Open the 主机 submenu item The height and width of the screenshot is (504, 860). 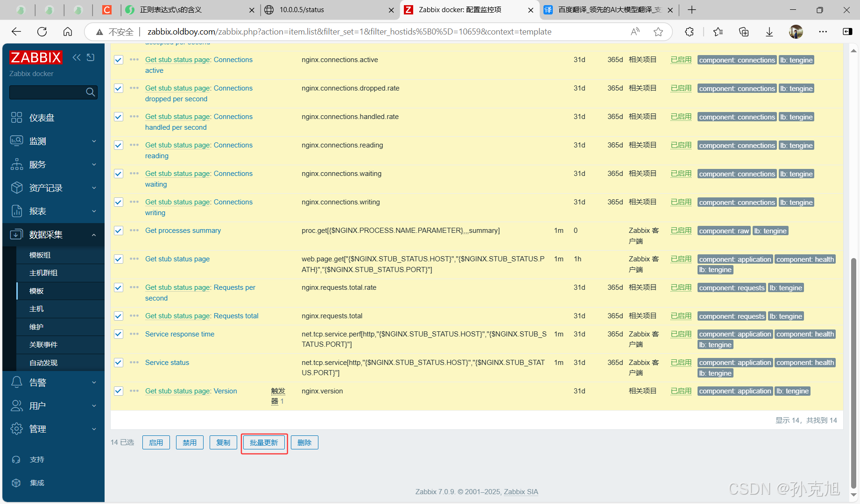coord(60,308)
